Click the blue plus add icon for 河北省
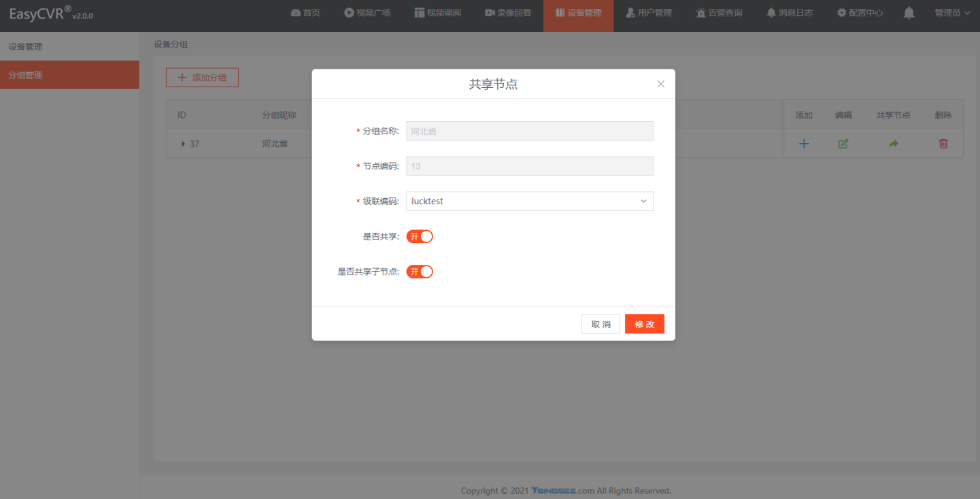980x499 pixels. (x=804, y=144)
